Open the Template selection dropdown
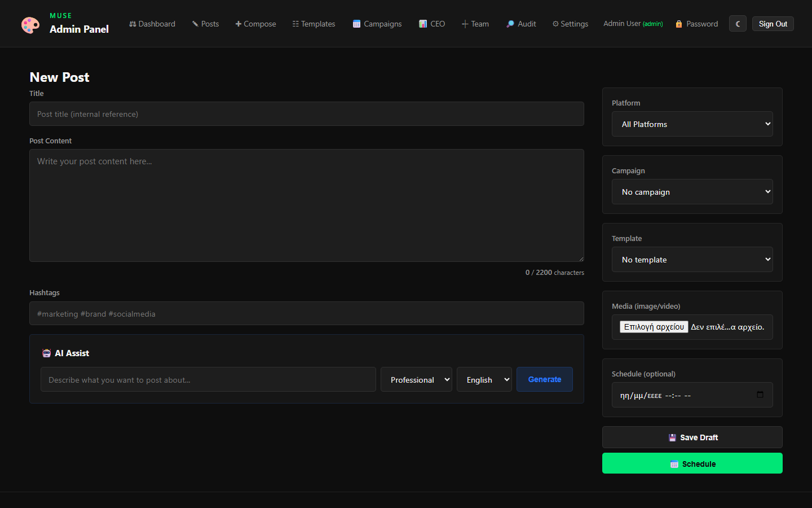This screenshot has width=812, height=508. point(692,260)
